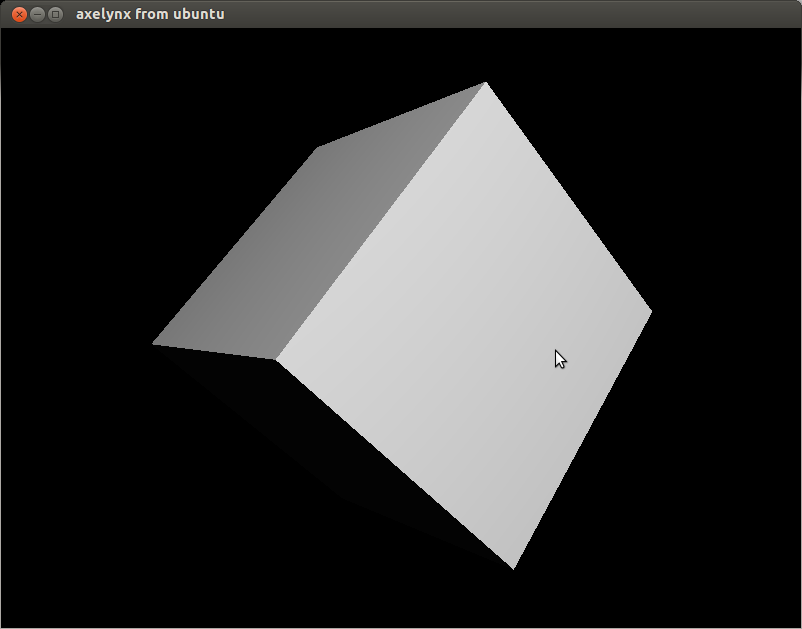Click the black background in the viewport's bottom-right
Image resolution: width=802 pixels, height=629 pixels.
[720, 560]
